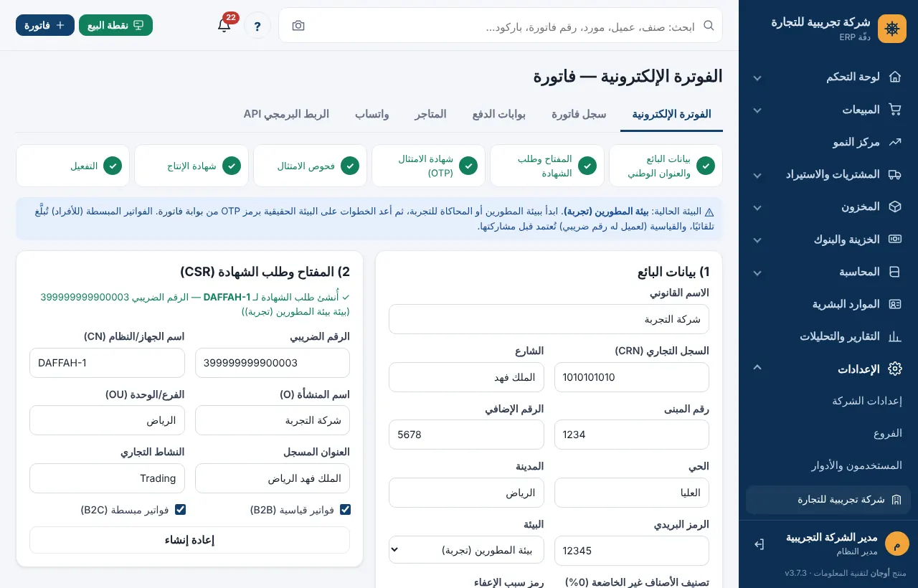Select the الربط البرمجي API tab
918x588 pixels.
[x=286, y=114]
